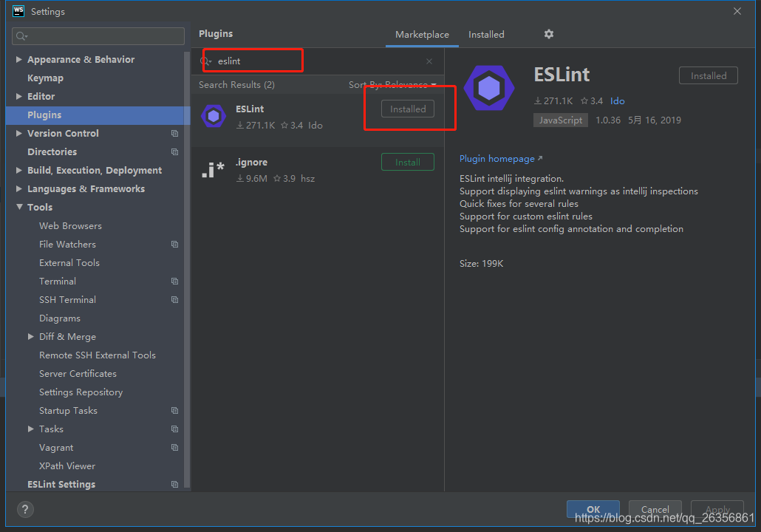This screenshot has width=761, height=532.
Task: Click the Ido author link under ESLint
Action: (618, 100)
